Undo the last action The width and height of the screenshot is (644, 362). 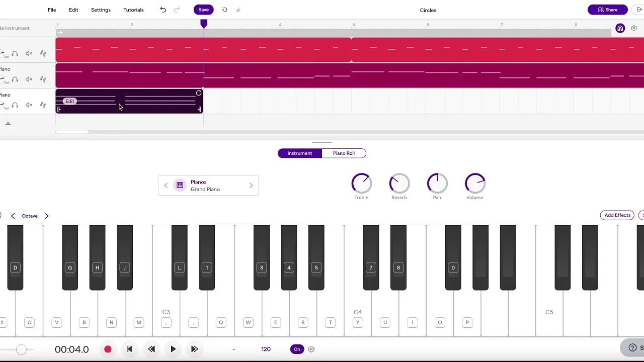pyautogui.click(x=163, y=10)
